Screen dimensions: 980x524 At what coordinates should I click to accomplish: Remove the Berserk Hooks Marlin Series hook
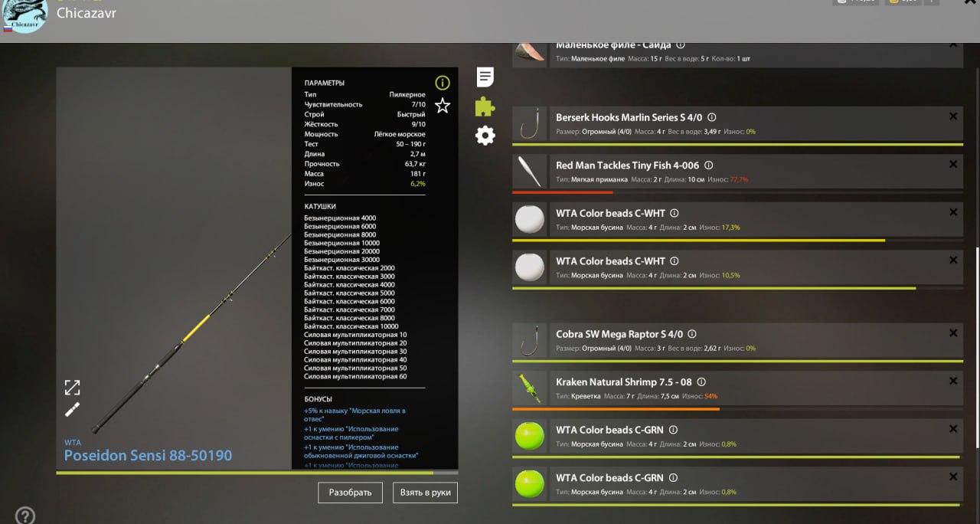click(953, 116)
